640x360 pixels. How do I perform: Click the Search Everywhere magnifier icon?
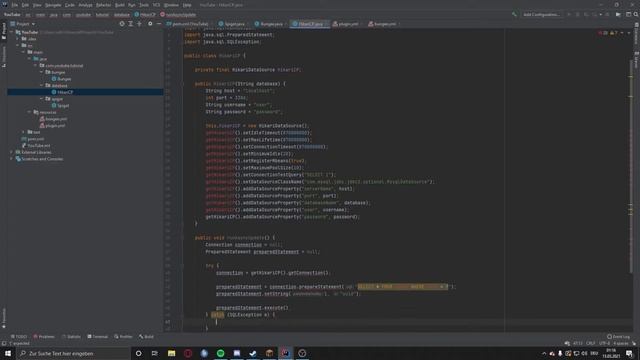click(x=636, y=14)
